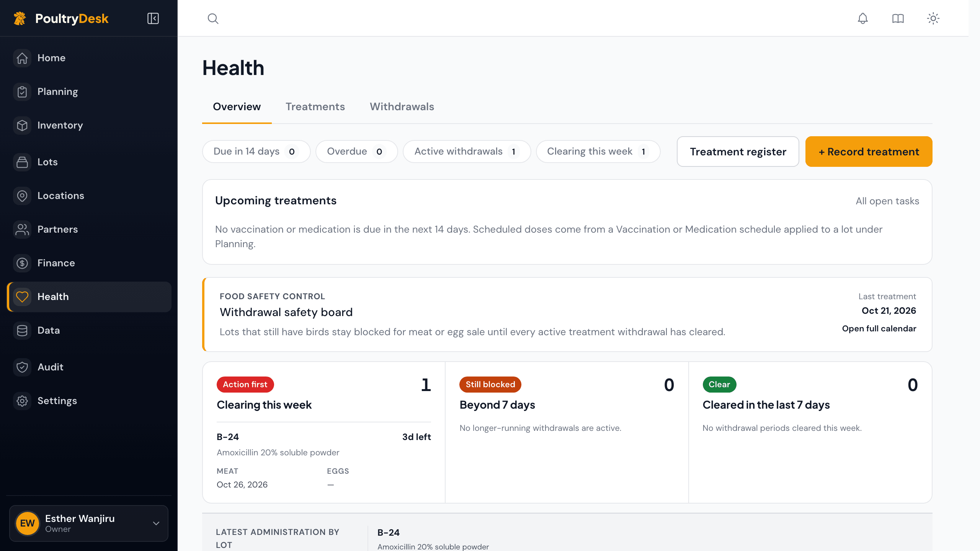Image resolution: width=980 pixels, height=551 pixels.
Task: Collapse the sidebar panel
Action: (x=153, y=18)
